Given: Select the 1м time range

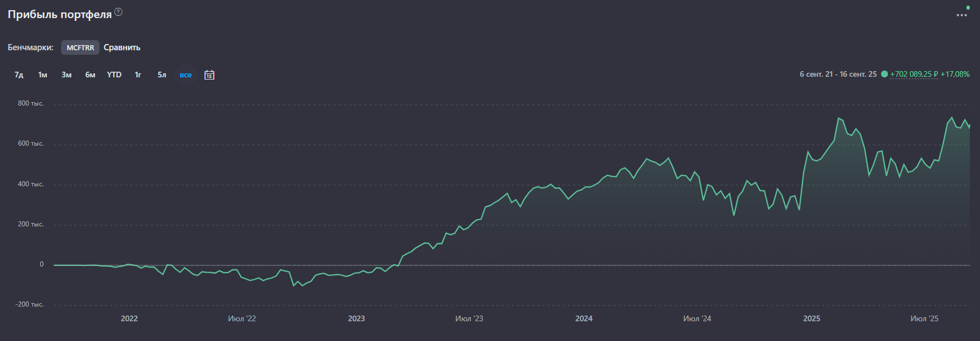Looking at the screenshot, I should 42,75.
